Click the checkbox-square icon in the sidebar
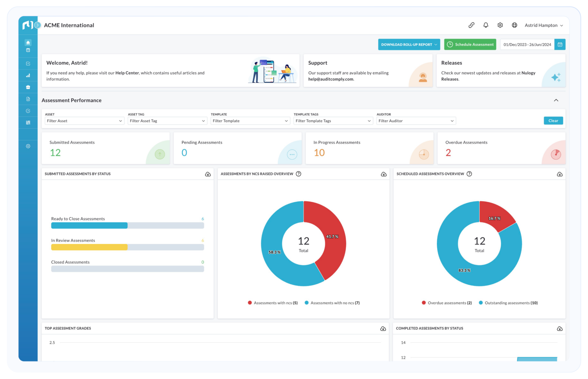This screenshot has width=588, height=379. [28, 64]
